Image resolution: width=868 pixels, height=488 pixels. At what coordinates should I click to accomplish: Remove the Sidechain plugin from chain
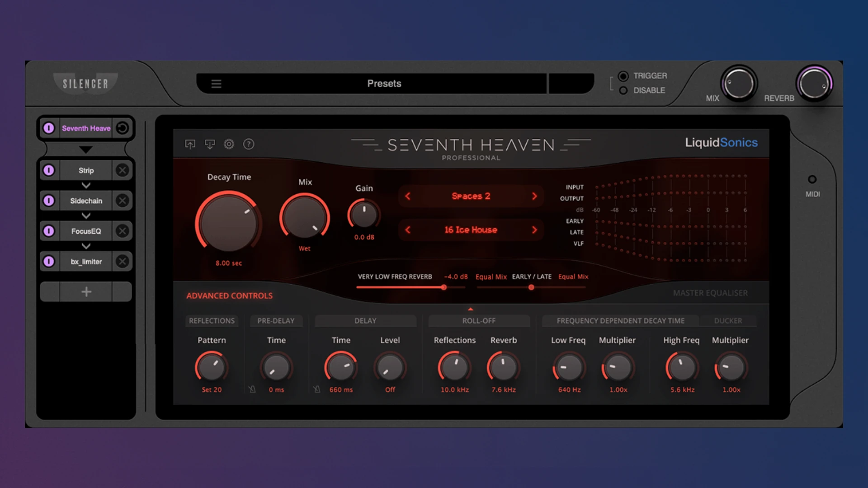(x=122, y=201)
